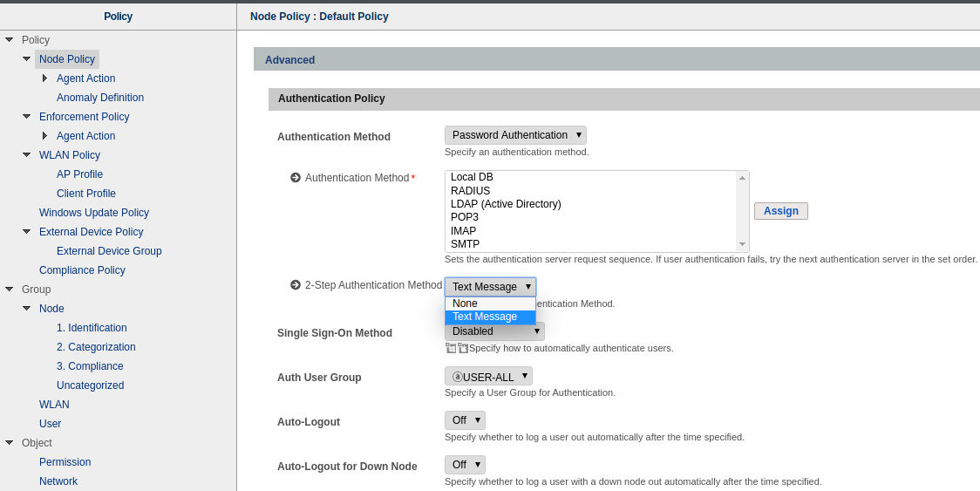Collapse the WLAN Policy tree node
This screenshot has height=491, width=980.
coord(27,155)
